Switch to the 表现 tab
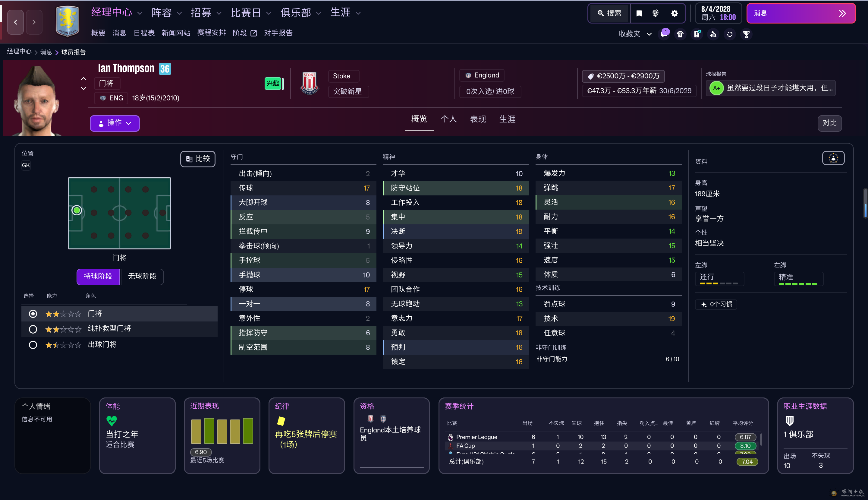The height and width of the screenshot is (500, 868). click(x=478, y=119)
